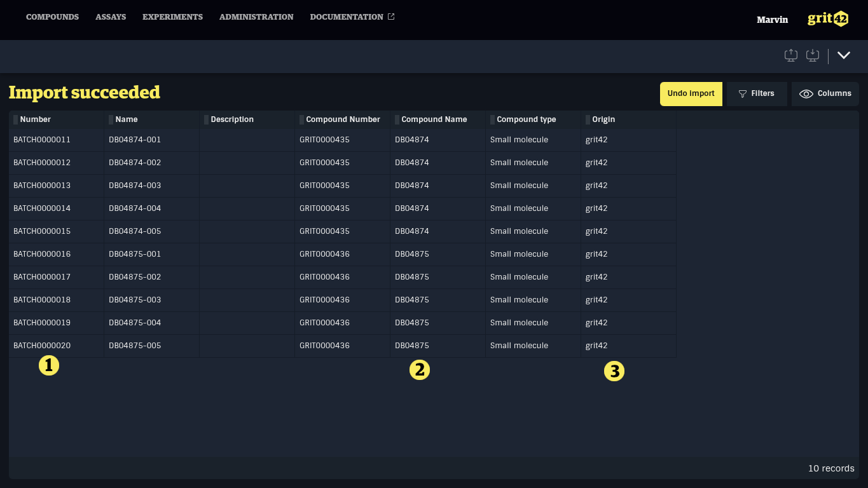This screenshot has height=488, width=868.
Task: Click batch name DB04874-004
Action: [135, 208]
